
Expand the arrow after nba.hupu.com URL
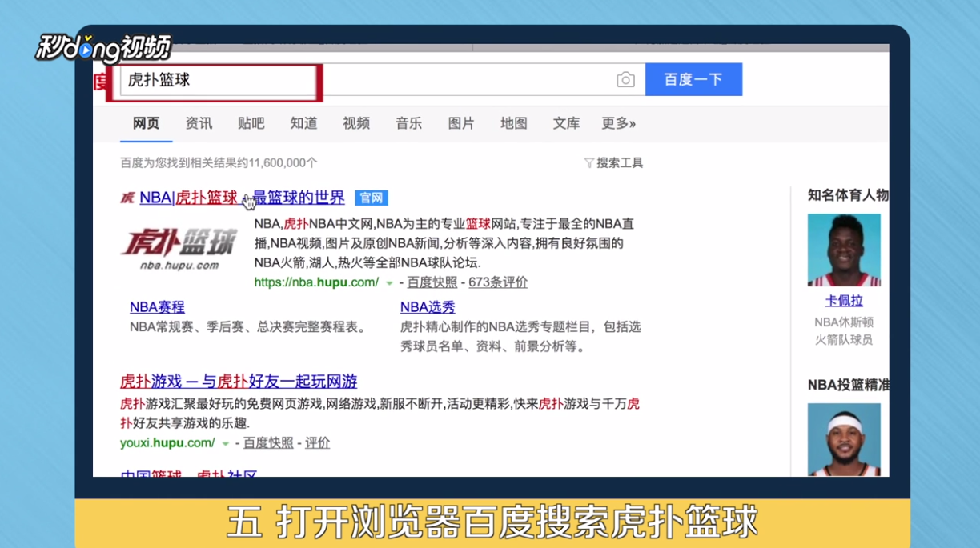coord(390,283)
